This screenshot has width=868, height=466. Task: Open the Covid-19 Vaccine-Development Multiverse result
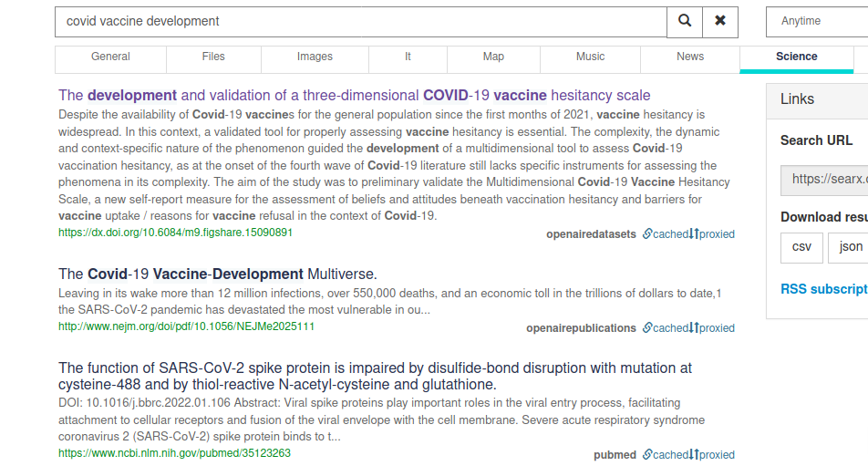tap(218, 274)
